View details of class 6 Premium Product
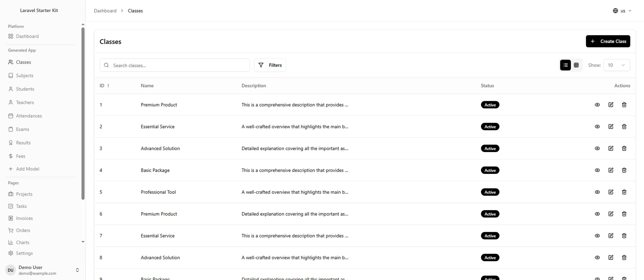 click(x=597, y=214)
